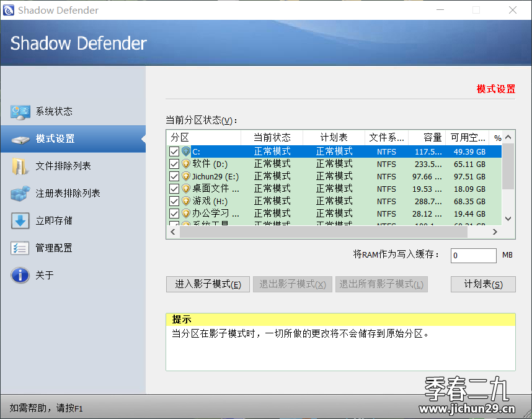Click 97.51 GB free space cell
The width and height of the screenshot is (532, 419).
click(x=469, y=176)
